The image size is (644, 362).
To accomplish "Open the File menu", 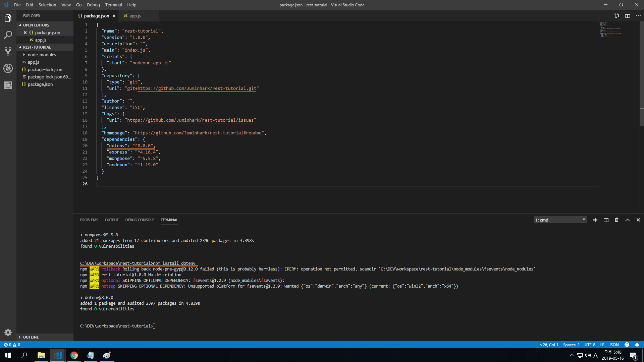I will tap(17, 5).
